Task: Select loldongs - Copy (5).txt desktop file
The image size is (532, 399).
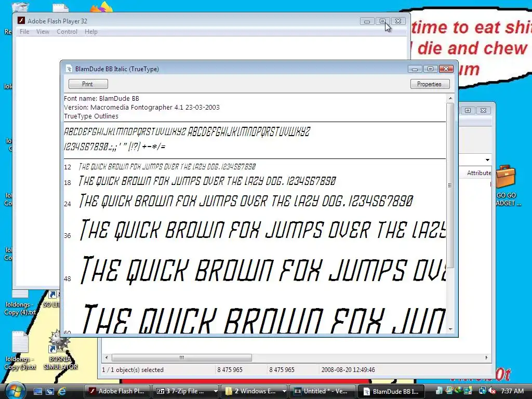Action: pyautogui.click(x=20, y=351)
